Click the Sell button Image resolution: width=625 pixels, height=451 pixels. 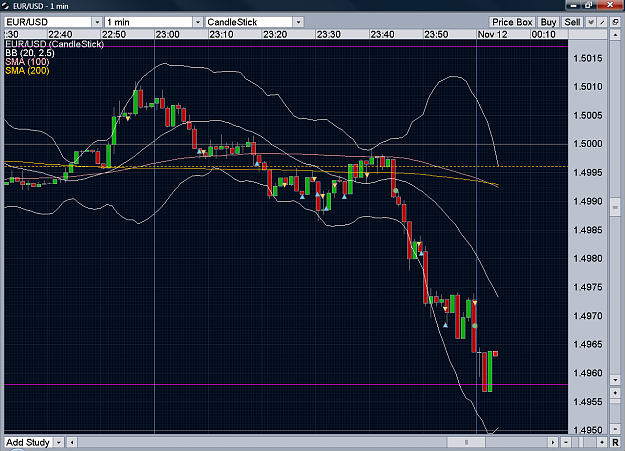572,22
